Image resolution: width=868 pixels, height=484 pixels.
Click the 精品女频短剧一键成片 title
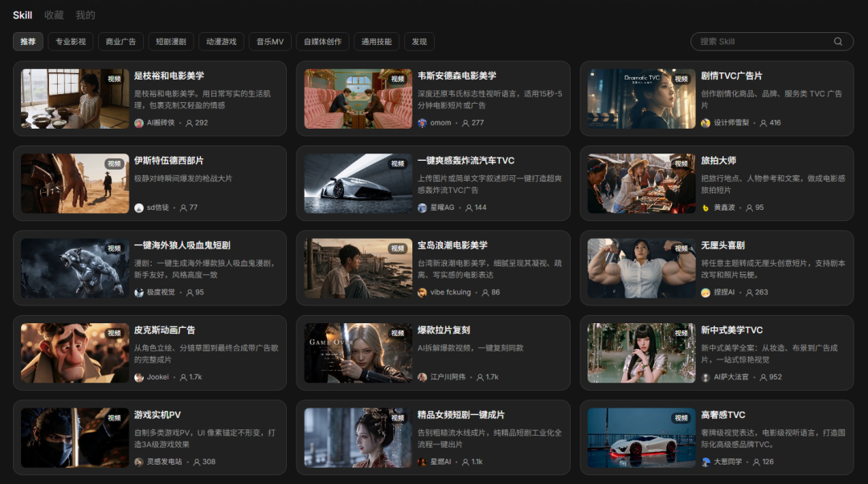(x=461, y=415)
